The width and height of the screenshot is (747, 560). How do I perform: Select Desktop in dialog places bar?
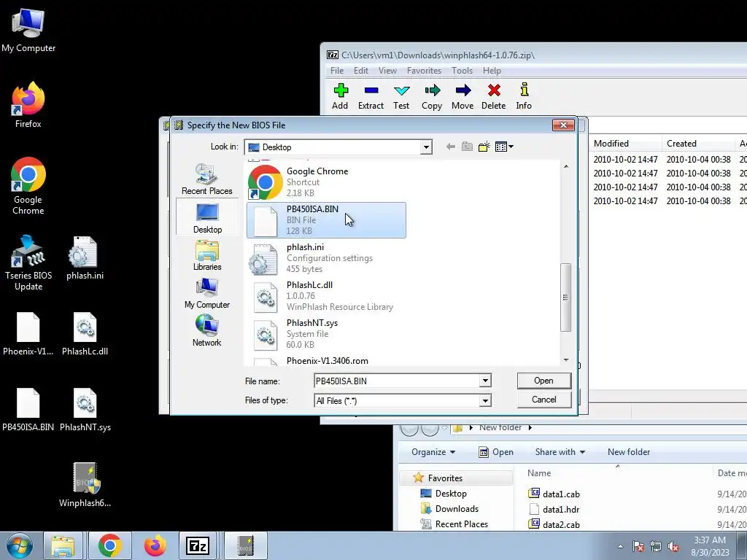pos(207,218)
